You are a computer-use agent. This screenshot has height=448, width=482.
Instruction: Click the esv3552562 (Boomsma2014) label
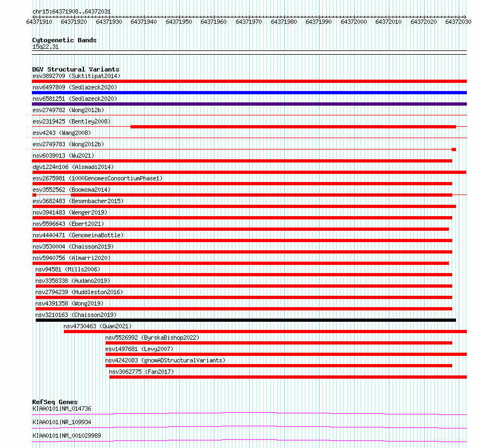click(71, 190)
